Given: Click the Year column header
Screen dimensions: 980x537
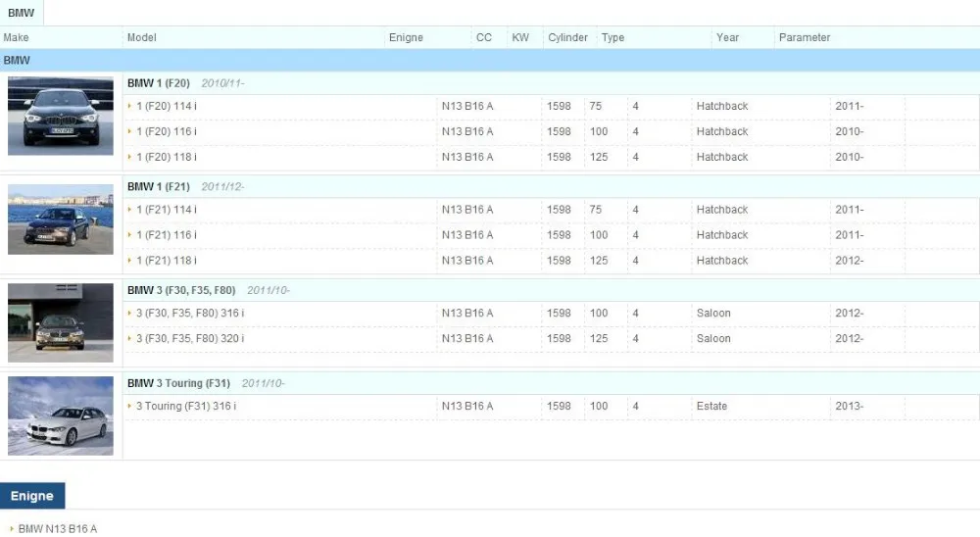Looking at the screenshot, I should pyautogui.click(x=727, y=37).
